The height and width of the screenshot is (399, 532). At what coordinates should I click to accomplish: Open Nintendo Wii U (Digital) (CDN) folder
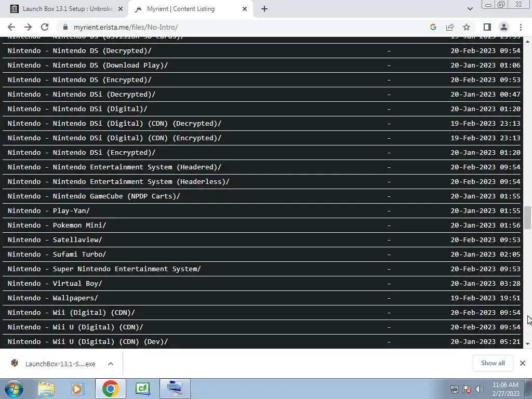coord(75,327)
